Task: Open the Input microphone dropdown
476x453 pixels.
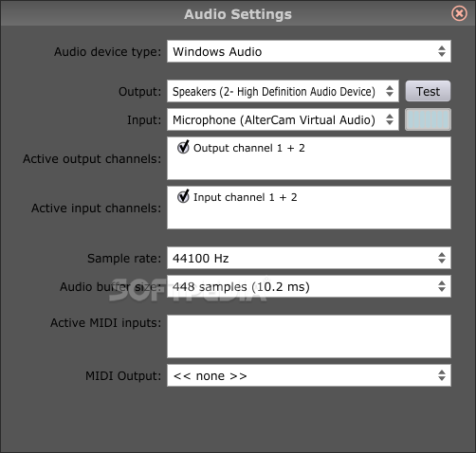Action: tap(283, 119)
